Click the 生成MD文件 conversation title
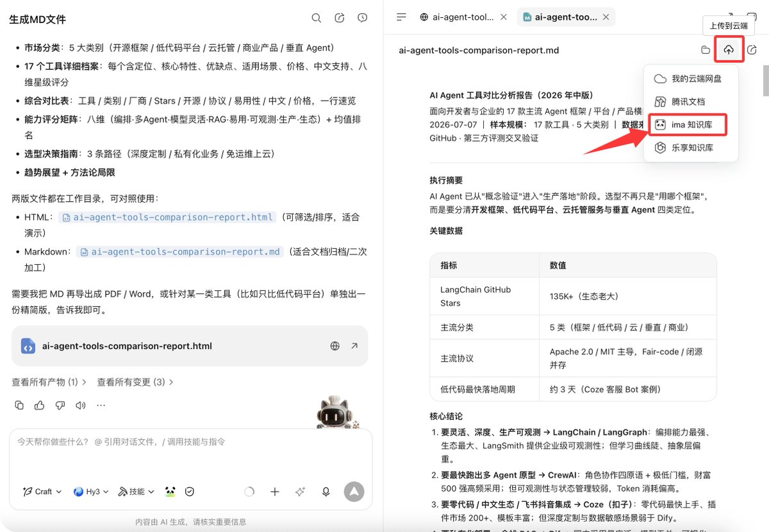Screen dimensions: 769x532 [37, 19]
